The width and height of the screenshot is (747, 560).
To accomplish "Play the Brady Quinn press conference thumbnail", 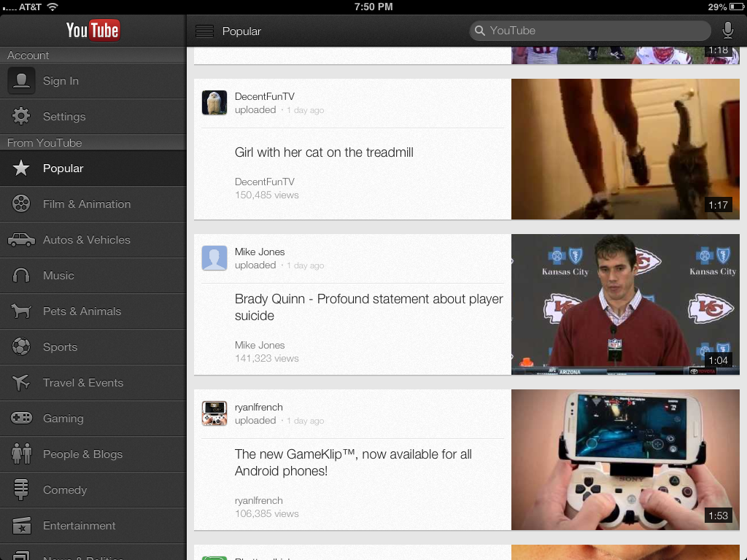I will tap(625, 304).
